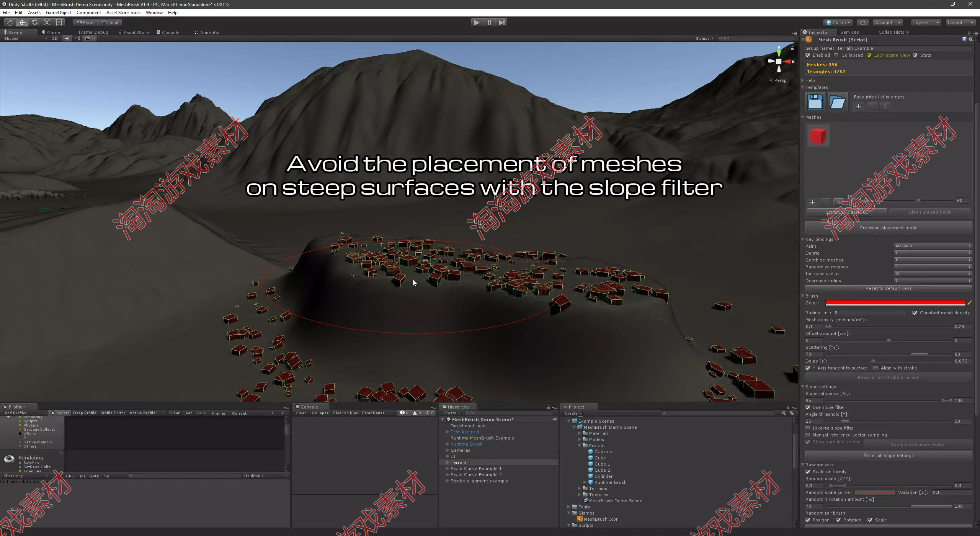Expand the Help section

tap(803, 80)
